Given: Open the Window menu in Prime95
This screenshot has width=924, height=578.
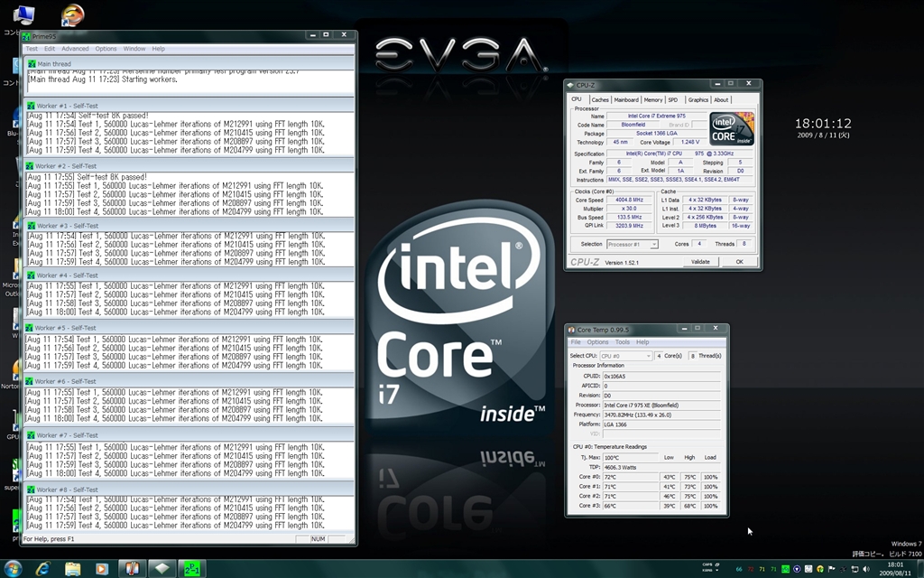Looking at the screenshot, I should [x=134, y=49].
